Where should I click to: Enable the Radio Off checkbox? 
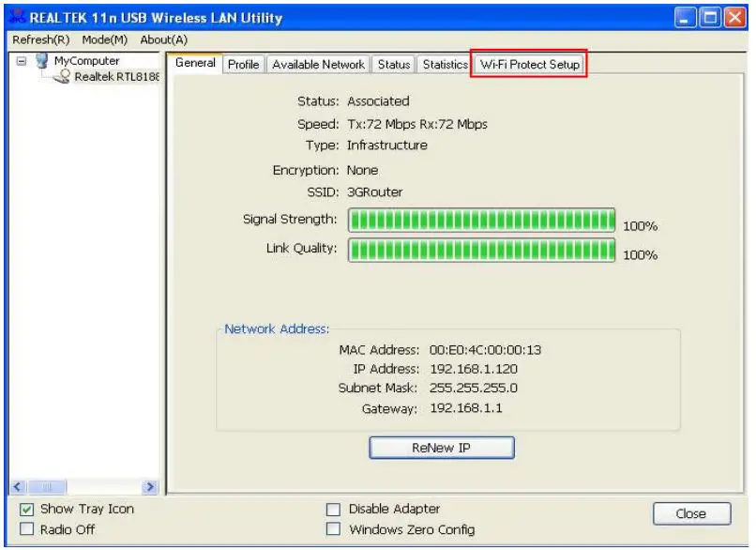click(x=27, y=529)
